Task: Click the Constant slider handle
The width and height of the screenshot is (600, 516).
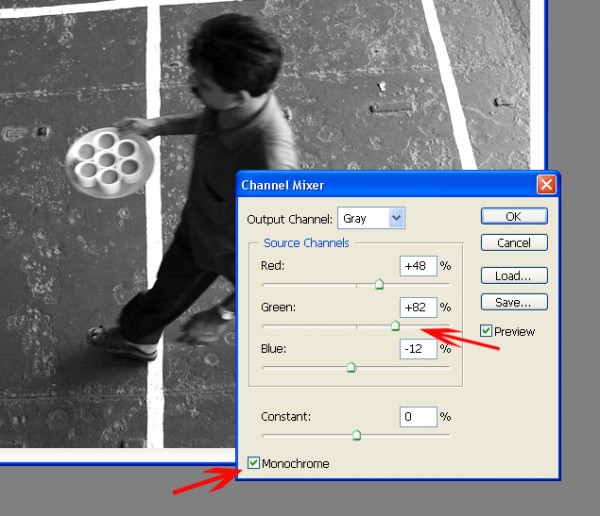Action: tap(356, 435)
